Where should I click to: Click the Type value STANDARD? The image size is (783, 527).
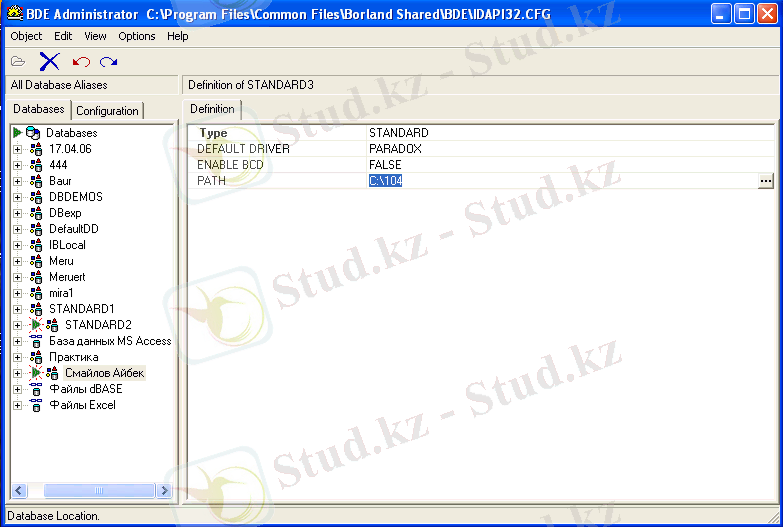click(398, 133)
